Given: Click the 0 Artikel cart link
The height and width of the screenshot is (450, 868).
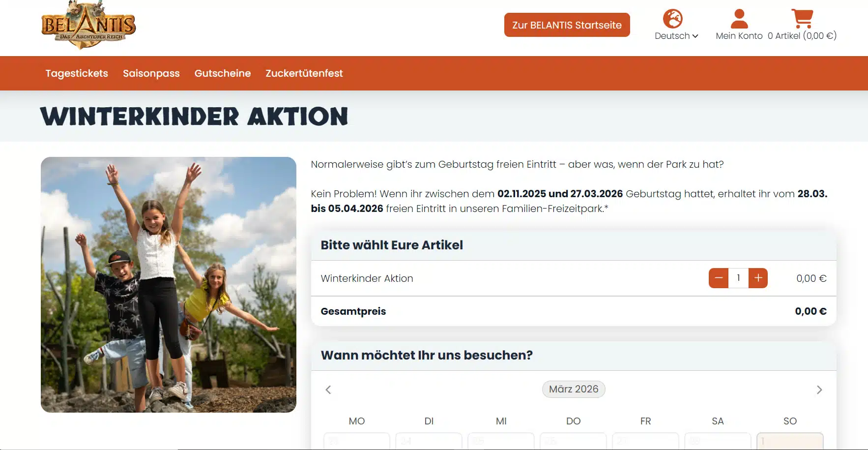Looking at the screenshot, I should 802,36.
